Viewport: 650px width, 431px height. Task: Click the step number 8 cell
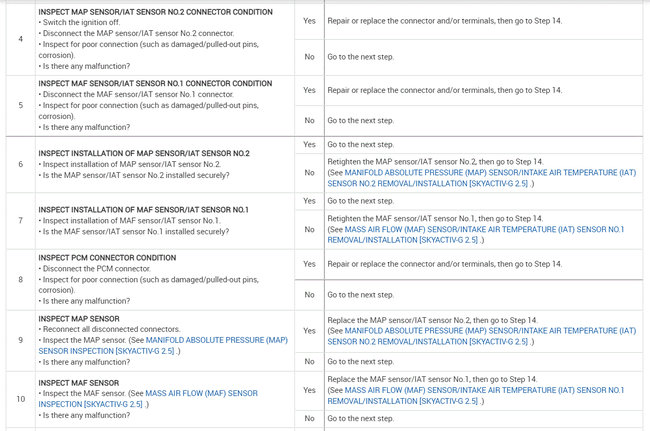(x=19, y=280)
